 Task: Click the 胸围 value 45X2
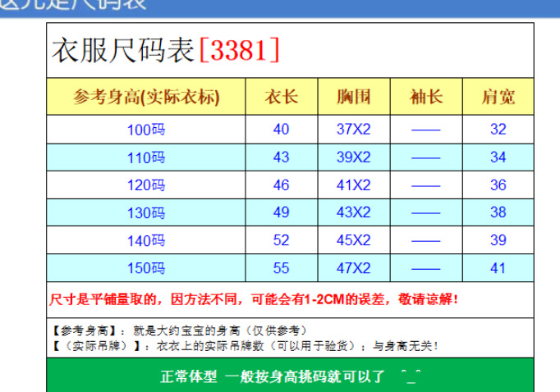[x=354, y=240]
